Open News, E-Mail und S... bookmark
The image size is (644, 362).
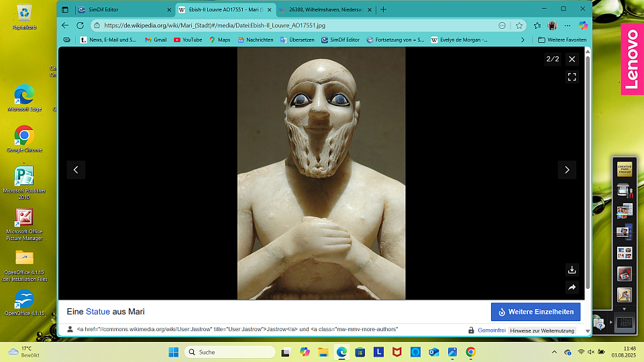point(108,40)
